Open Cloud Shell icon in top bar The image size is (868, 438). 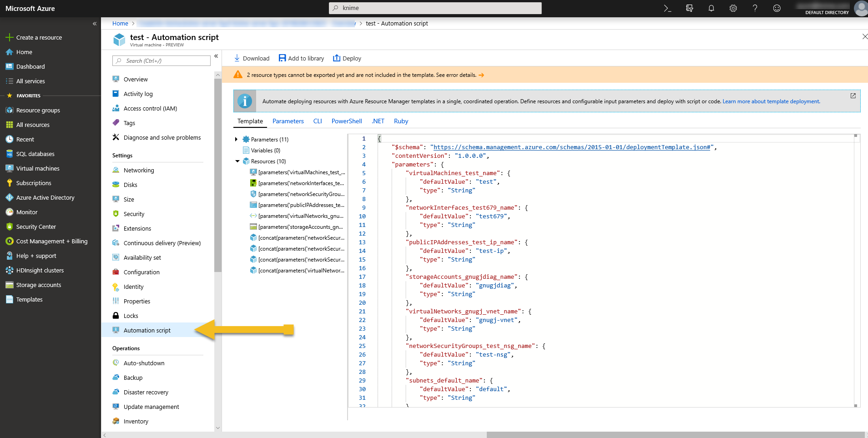pyautogui.click(x=667, y=8)
